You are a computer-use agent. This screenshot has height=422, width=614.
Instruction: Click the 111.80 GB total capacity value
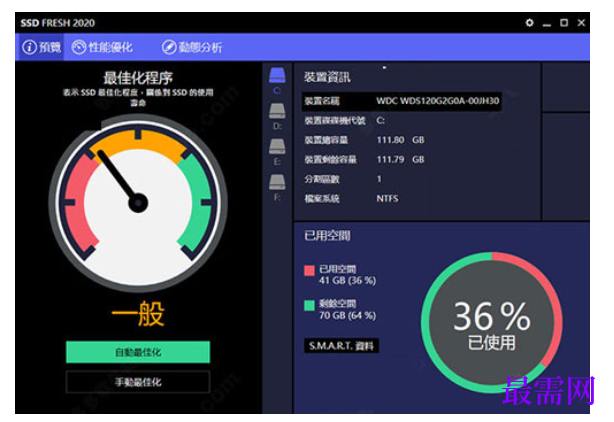coord(400,140)
